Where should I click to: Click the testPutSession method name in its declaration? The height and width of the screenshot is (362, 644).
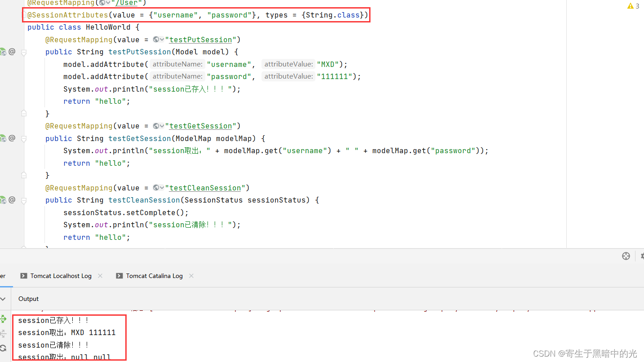[x=140, y=52]
